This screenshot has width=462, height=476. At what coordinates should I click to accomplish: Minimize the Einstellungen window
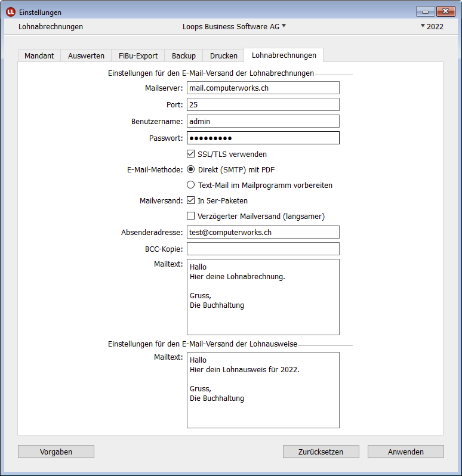click(425, 11)
